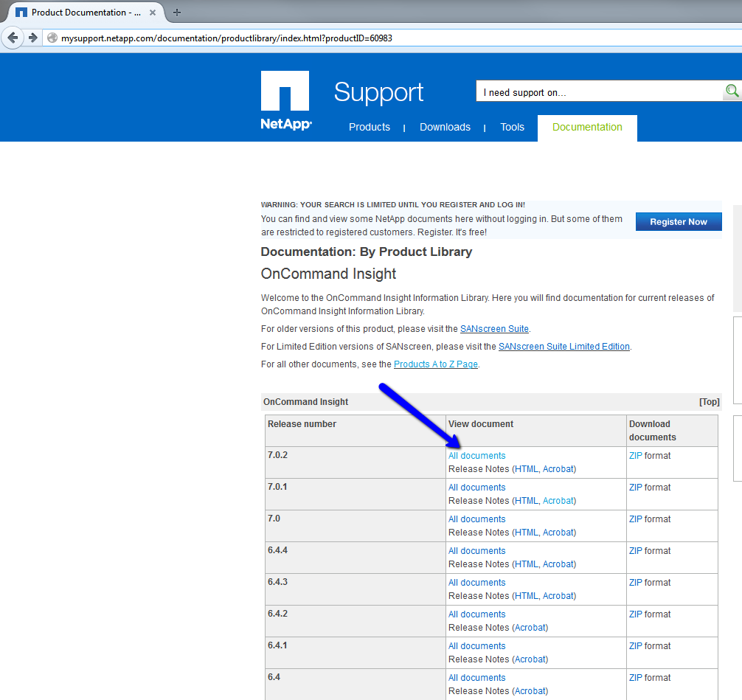Screen dimensions: 742x700
Task: Download ZIP format for release 6.4.1
Action: [636, 645]
